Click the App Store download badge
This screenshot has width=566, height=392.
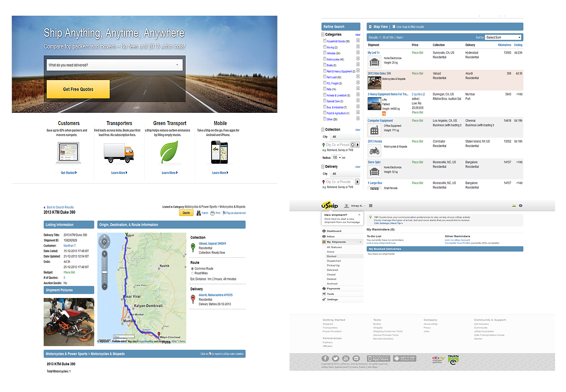[x=378, y=358]
